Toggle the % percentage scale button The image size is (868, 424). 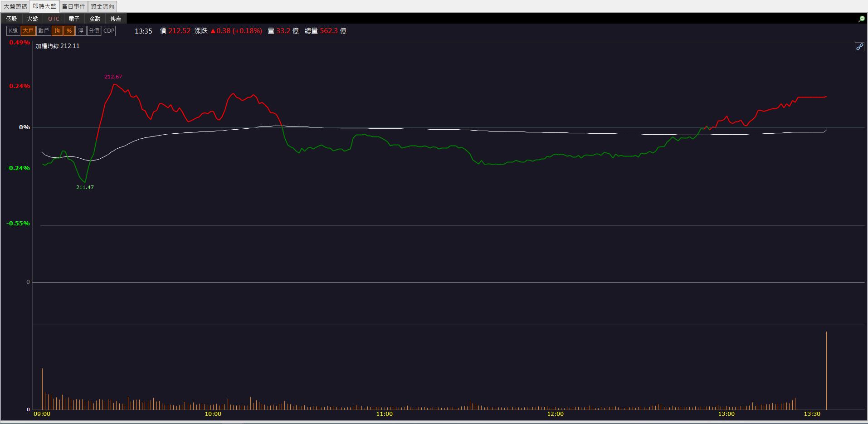(x=69, y=31)
